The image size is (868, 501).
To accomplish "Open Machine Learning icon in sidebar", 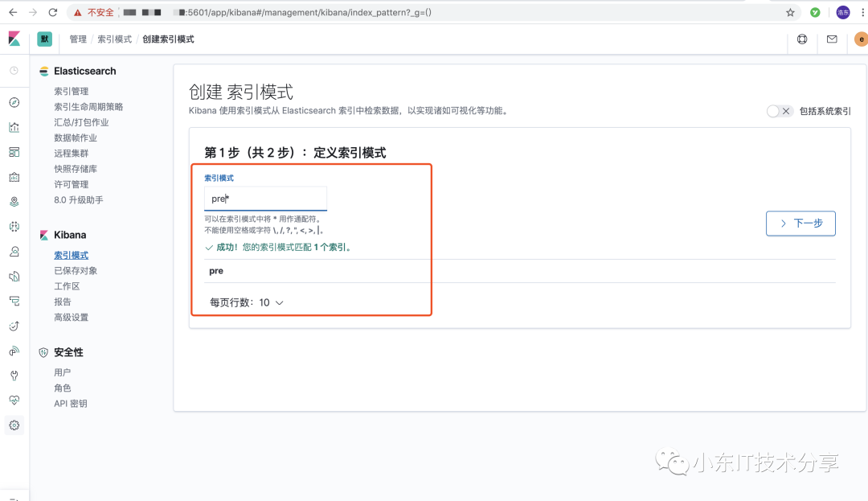I will click(14, 227).
